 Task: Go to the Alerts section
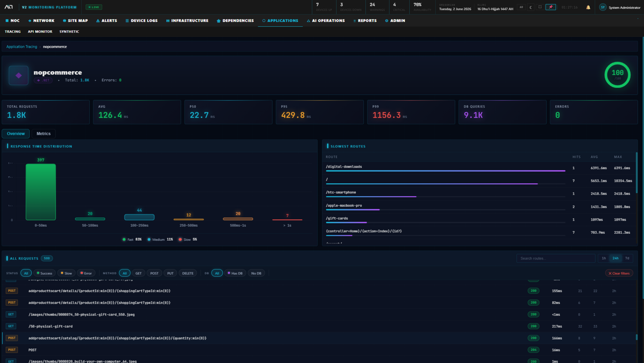pyautogui.click(x=107, y=21)
